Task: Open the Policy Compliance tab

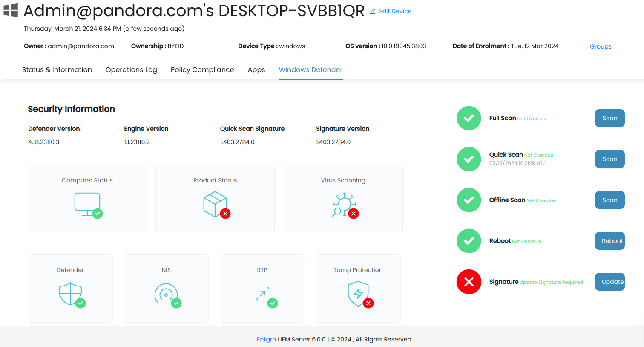Action: click(202, 69)
